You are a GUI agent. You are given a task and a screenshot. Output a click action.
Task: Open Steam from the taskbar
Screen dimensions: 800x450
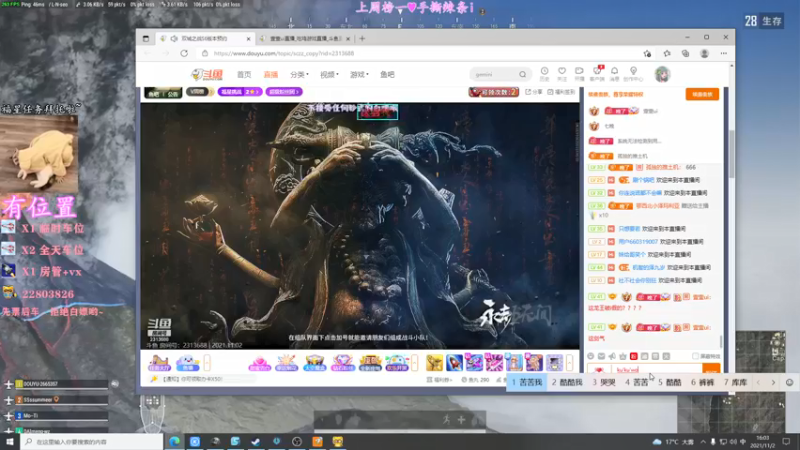coord(256,442)
